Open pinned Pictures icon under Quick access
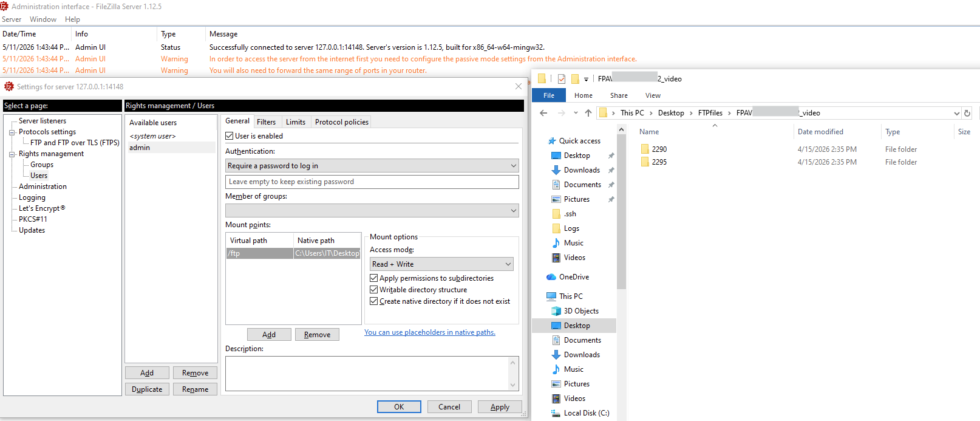 tap(556, 199)
